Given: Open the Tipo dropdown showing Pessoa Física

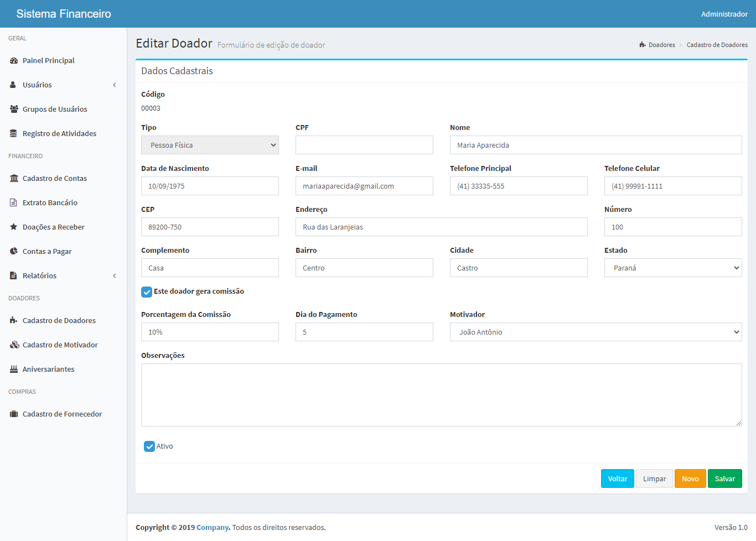Looking at the screenshot, I should pyautogui.click(x=210, y=145).
